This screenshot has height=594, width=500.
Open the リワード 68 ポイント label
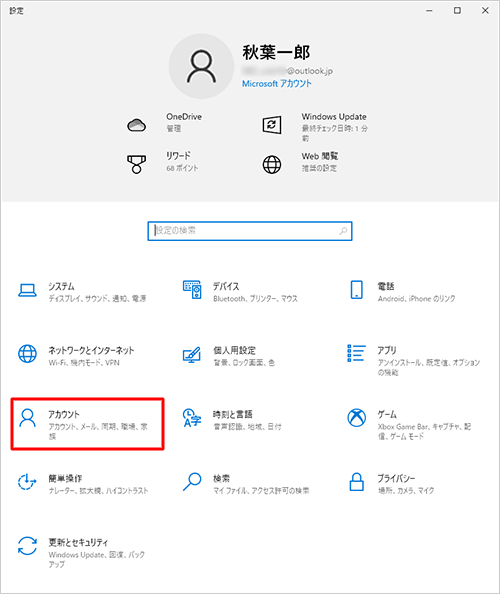click(x=182, y=168)
